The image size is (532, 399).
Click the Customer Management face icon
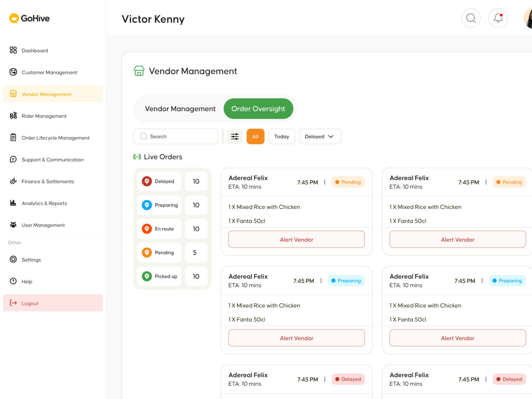point(13,72)
